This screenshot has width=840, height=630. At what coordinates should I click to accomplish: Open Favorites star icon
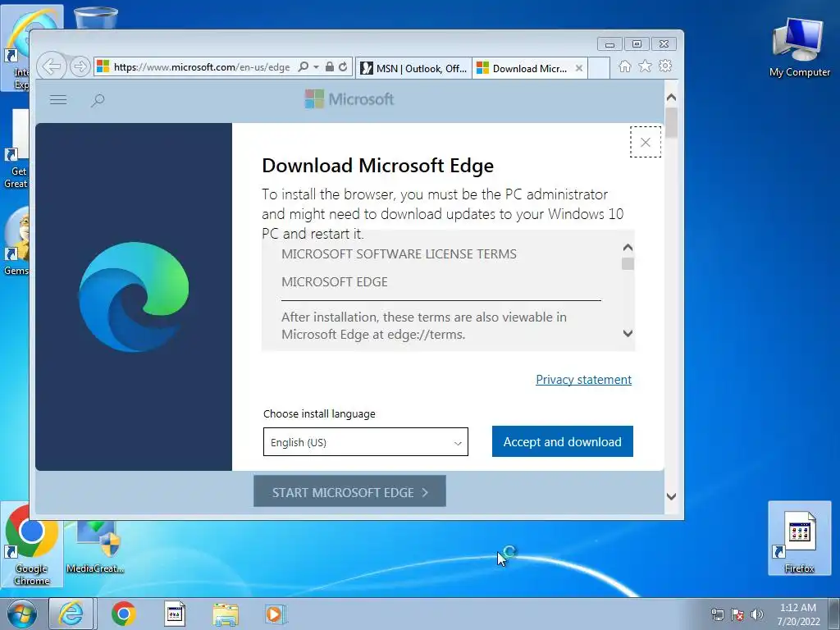[x=645, y=66]
